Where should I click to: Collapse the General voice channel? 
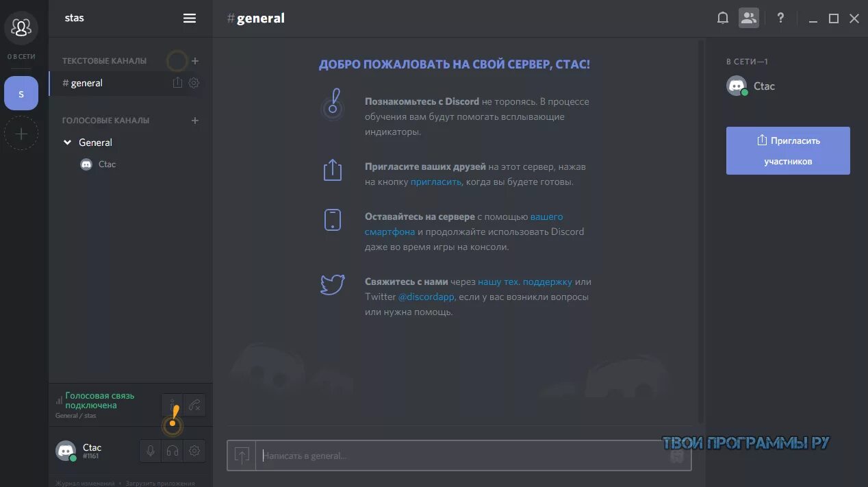click(x=67, y=142)
